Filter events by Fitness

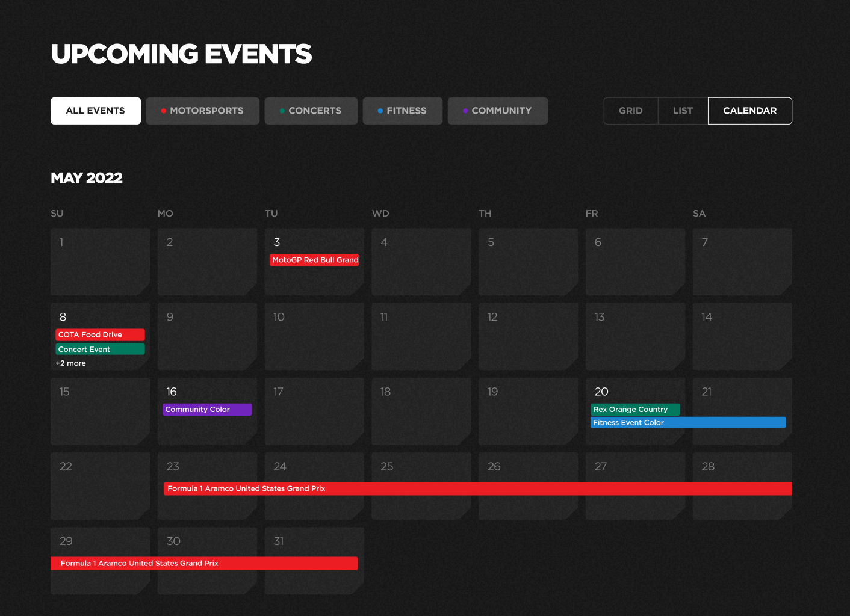tap(402, 111)
